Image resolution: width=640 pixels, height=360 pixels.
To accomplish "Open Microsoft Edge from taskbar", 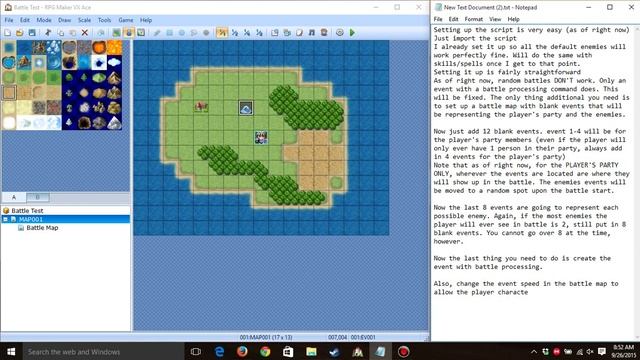I will [x=219, y=351].
